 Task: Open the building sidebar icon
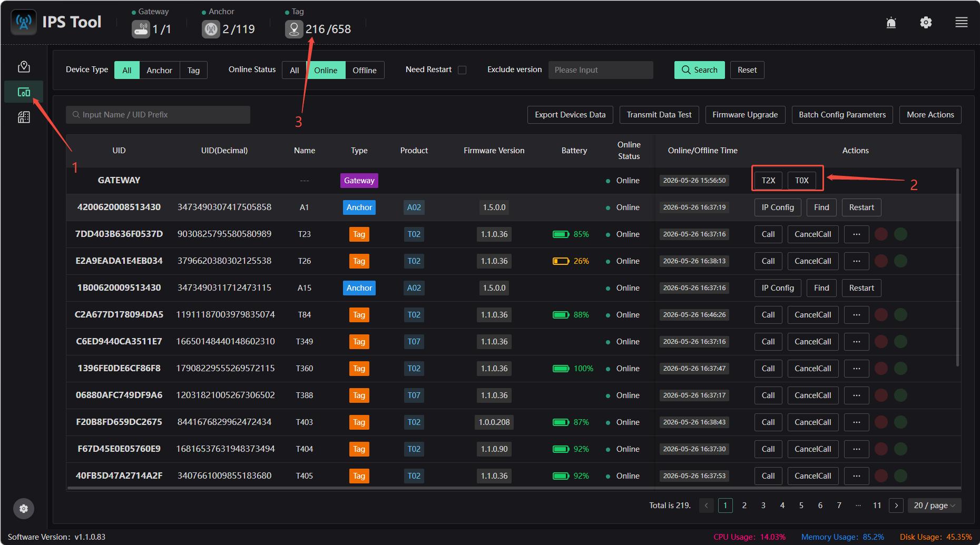(24, 117)
